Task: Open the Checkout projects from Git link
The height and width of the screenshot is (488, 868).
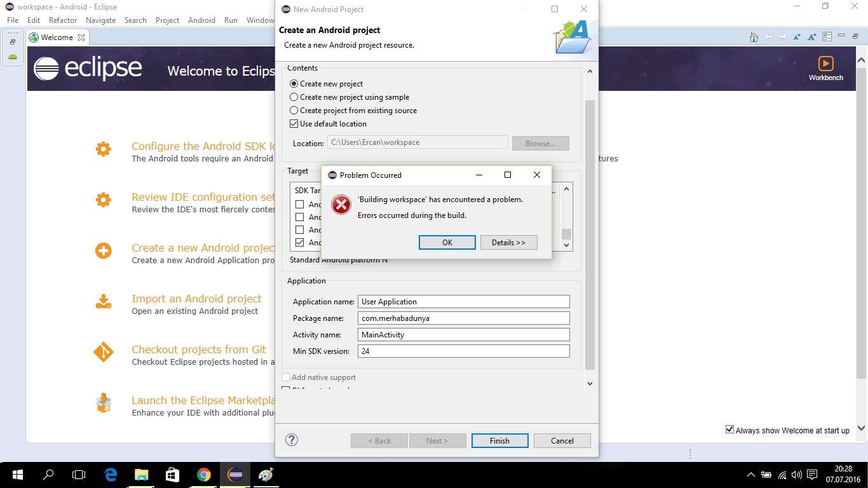Action: (x=199, y=349)
